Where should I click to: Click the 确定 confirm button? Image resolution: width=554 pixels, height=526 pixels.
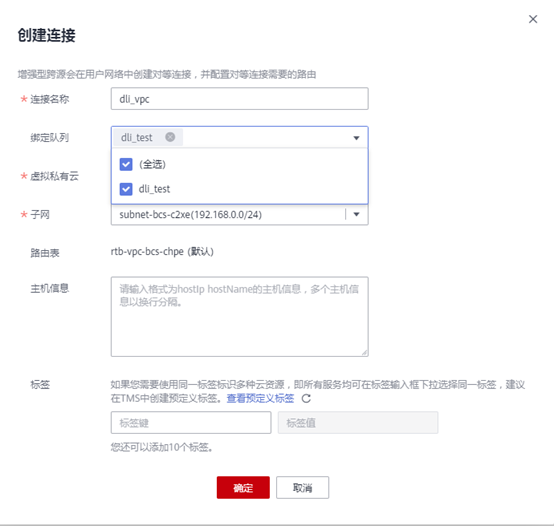(243, 487)
